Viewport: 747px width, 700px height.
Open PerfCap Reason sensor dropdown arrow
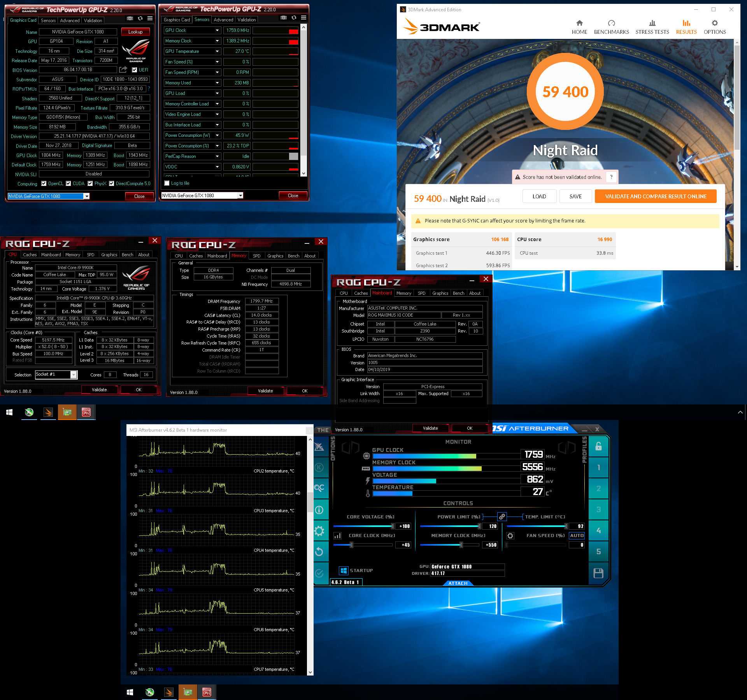pyautogui.click(x=217, y=156)
